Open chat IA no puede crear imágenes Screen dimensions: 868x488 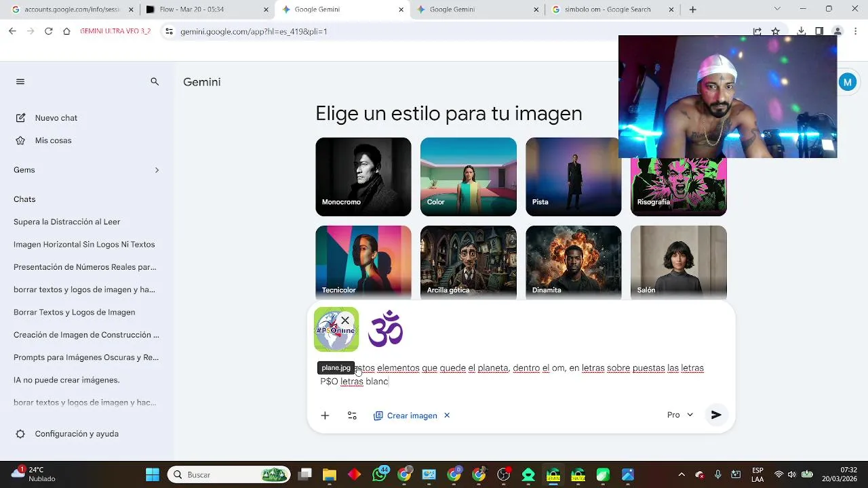coord(66,380)
